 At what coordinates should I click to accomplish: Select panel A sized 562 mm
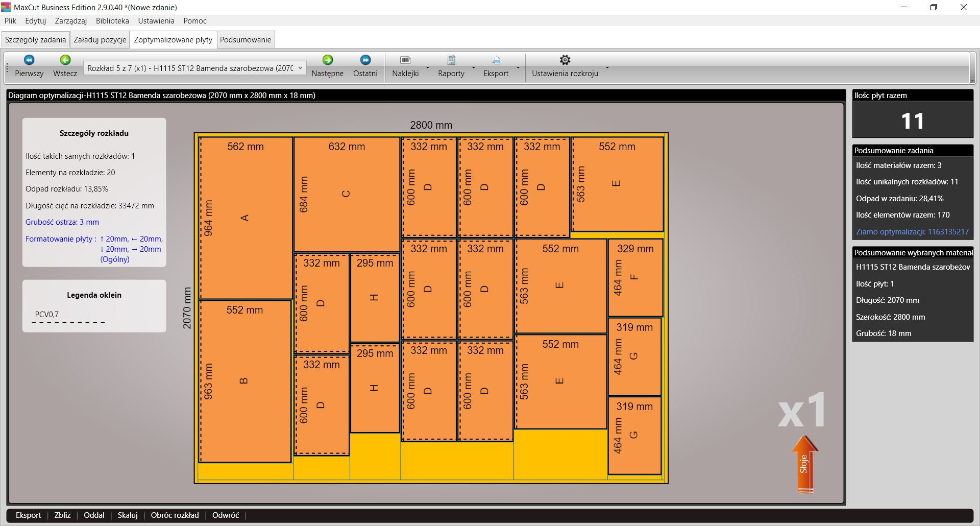tap(246, 218)
